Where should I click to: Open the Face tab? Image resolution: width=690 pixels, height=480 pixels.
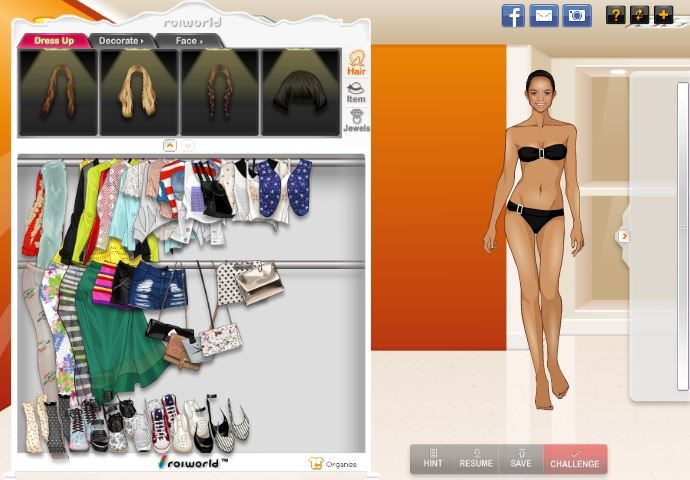pyautogui.click(x=188, y=41)
